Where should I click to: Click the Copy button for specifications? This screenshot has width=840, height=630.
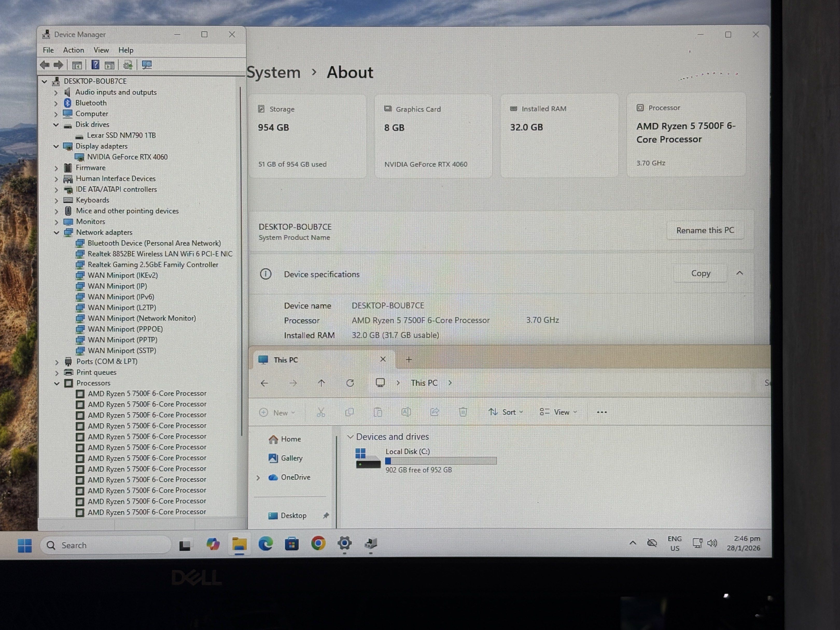700,273
